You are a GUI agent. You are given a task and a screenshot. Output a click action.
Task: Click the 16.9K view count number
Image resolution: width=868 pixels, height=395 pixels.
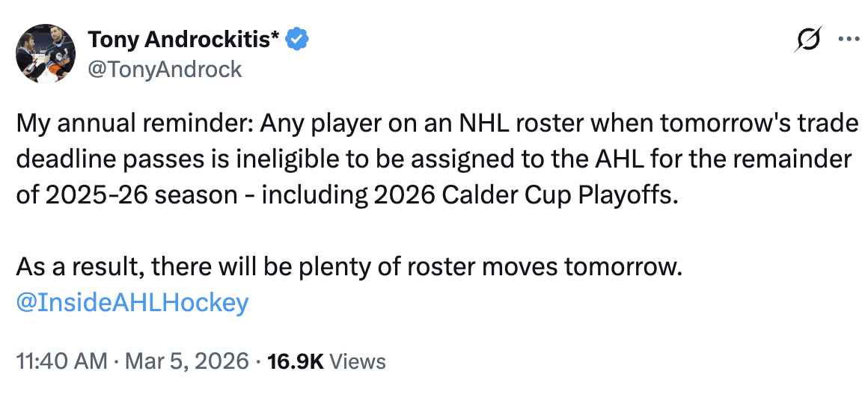294,361
